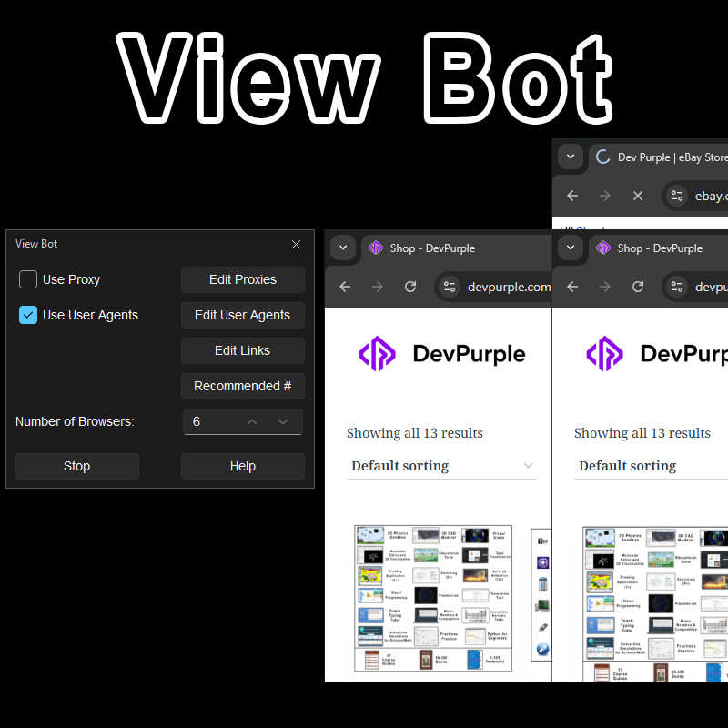Select Dev Purple eBay Store tab
Viewport: 728px width, 728px height.
pos(658,157)
